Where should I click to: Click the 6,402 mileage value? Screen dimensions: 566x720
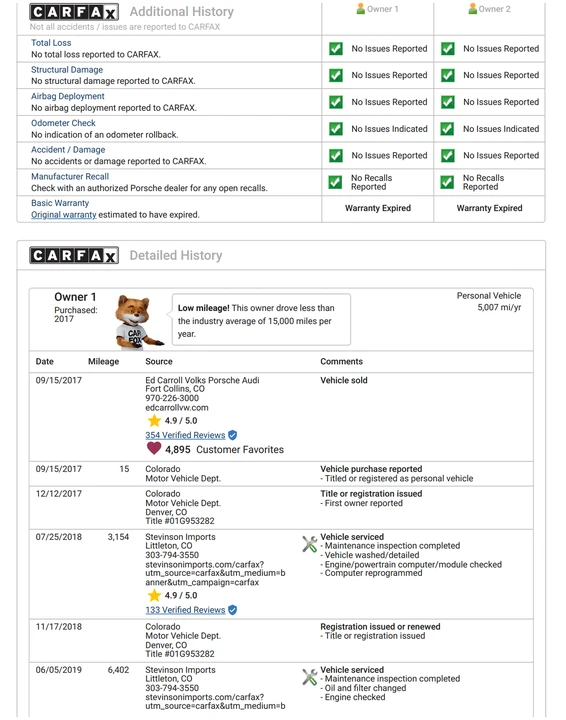[118, 670]
